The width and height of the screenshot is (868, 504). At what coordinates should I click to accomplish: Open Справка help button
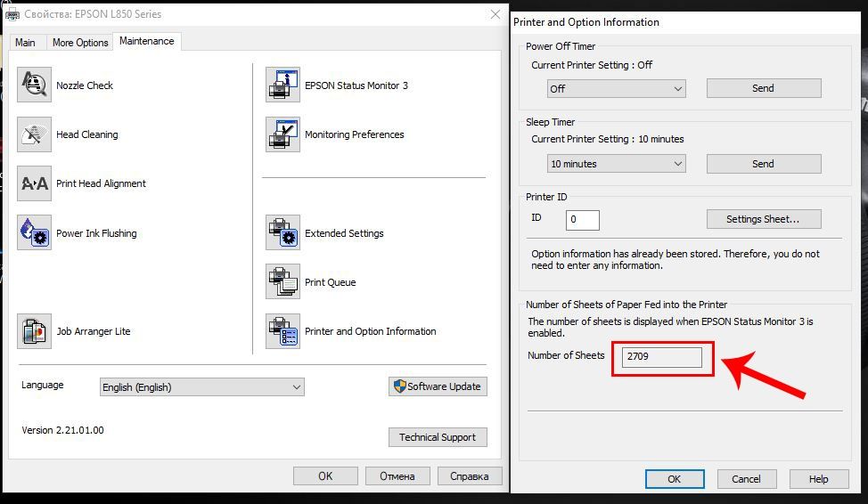(470, 476)
